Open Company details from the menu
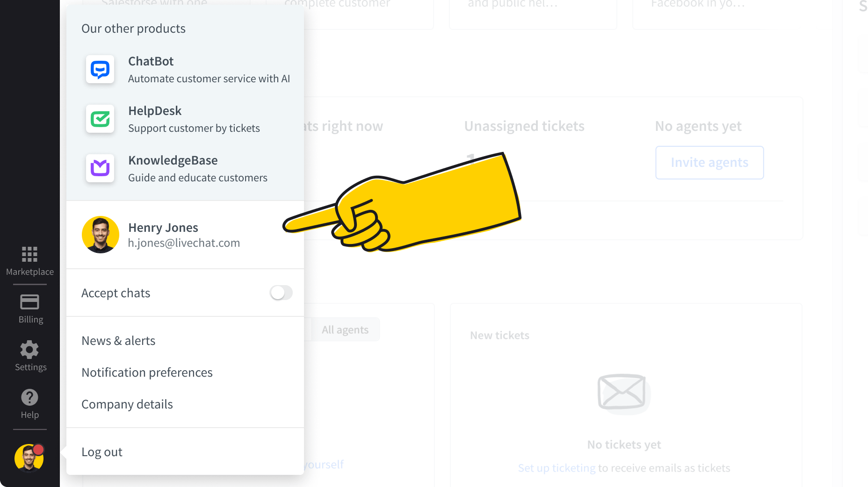The width and height of the screenshot is (868, 487). (x=127, y=404)
